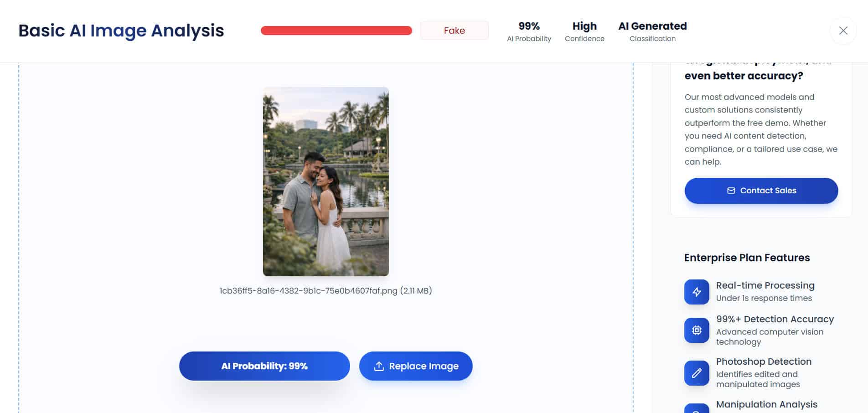Viewport: 868px width, 413px height.
Task: Select the Real-time Processing feature title
Action: [x=765, y=285]
